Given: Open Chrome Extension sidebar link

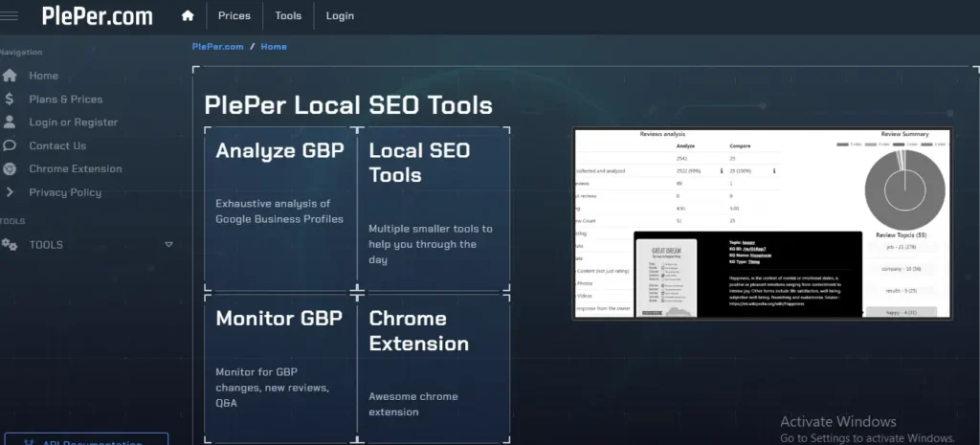Looking at the screenshot, I should (76, 168).
